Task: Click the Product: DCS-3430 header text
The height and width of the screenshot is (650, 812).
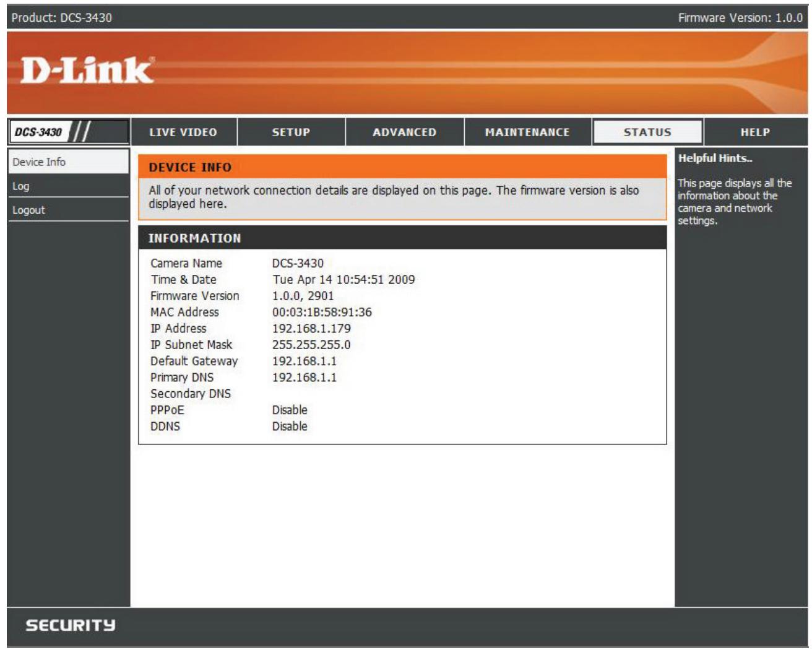Action: coord(61,17)
